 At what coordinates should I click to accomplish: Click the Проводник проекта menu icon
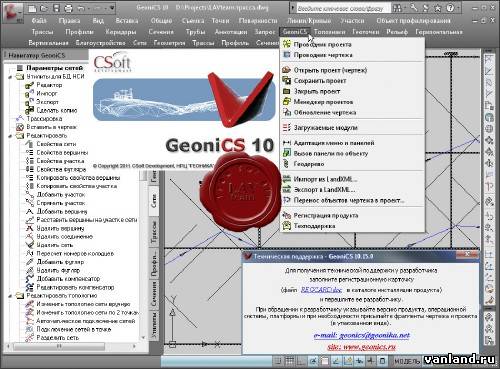click(x=286, y=44)
